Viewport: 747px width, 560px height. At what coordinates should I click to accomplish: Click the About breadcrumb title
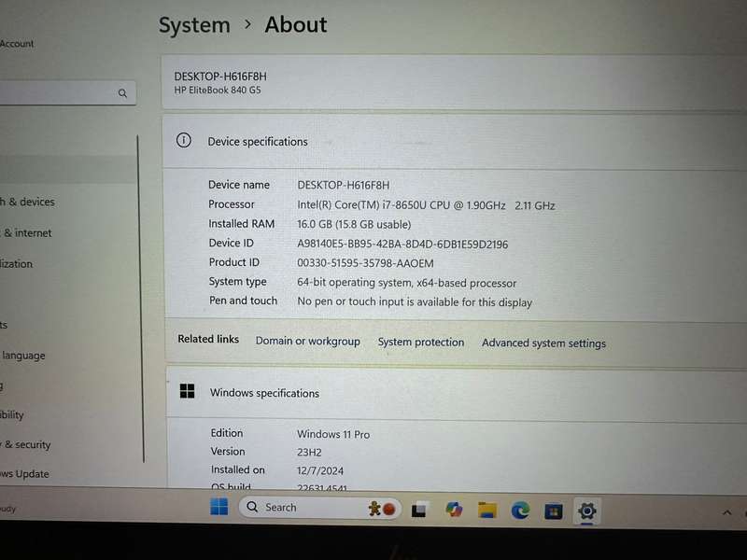pos(296,25)
